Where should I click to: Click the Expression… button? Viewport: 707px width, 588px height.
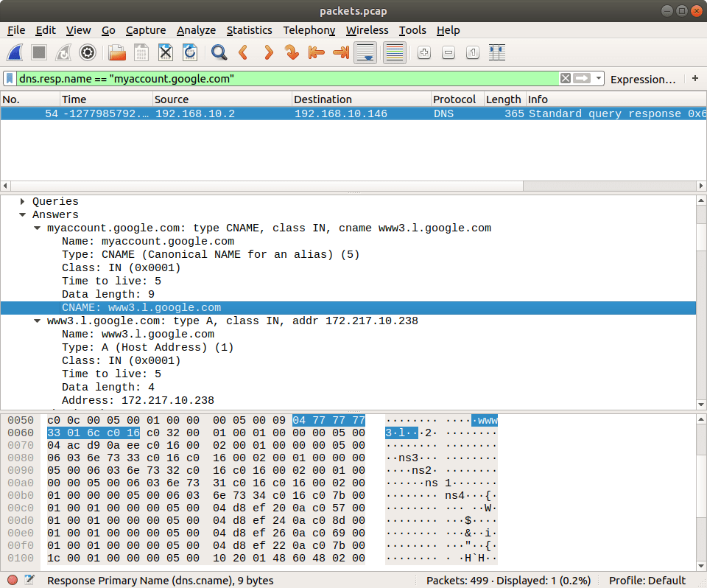[642, 79]
